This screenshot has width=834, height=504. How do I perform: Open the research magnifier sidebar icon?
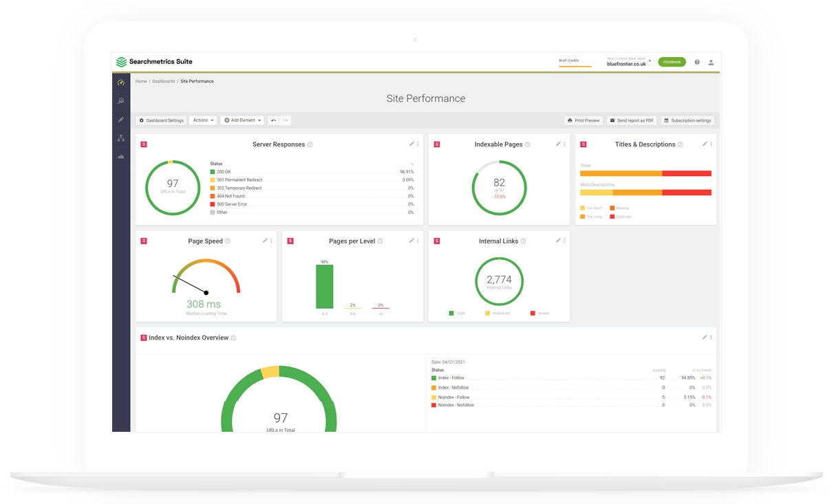pyautogui.click(x=121, y=101)
